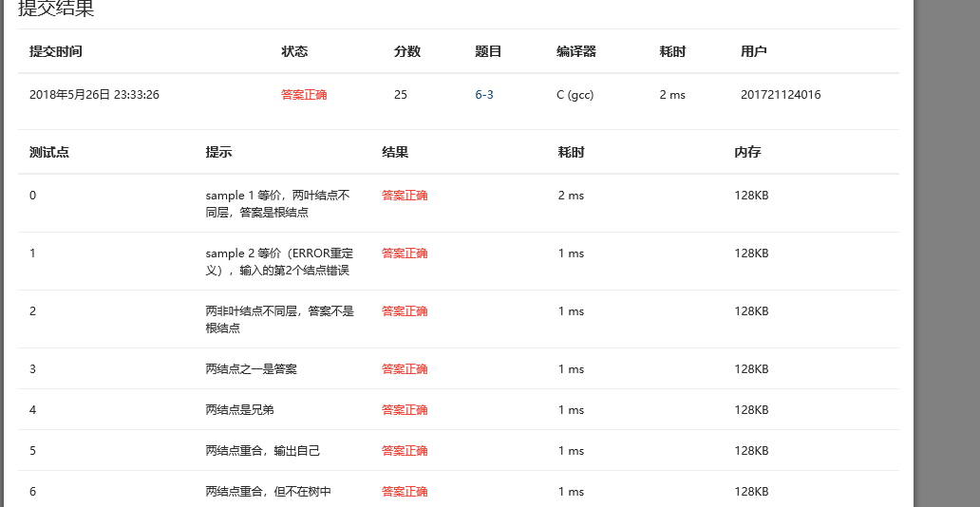This screenshot has height=507, width=980.
Task: Click test point 3 time 1 ms
Action: click(572, 368)
